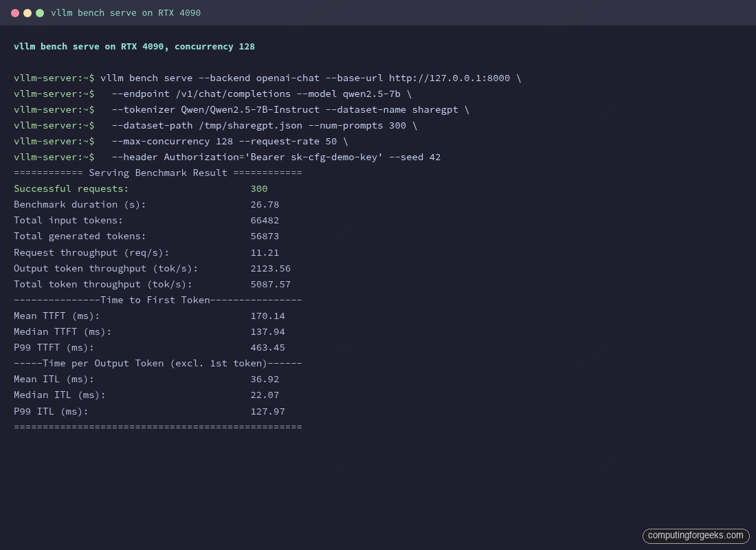
Task: Click the 'qwen2.5-7b' model name
Action: pyautogui.click(x=371, y=93)
